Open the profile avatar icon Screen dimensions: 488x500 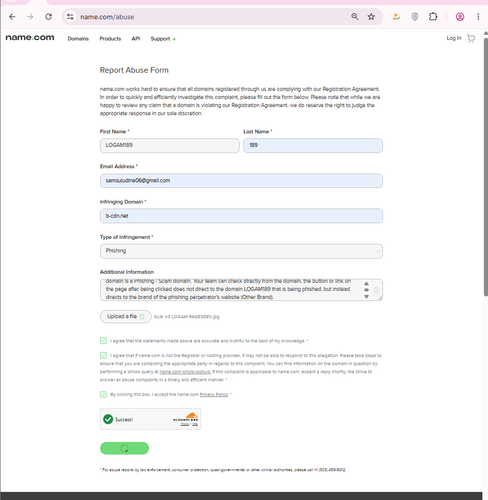pyautogui.click(x=460, y=17)
